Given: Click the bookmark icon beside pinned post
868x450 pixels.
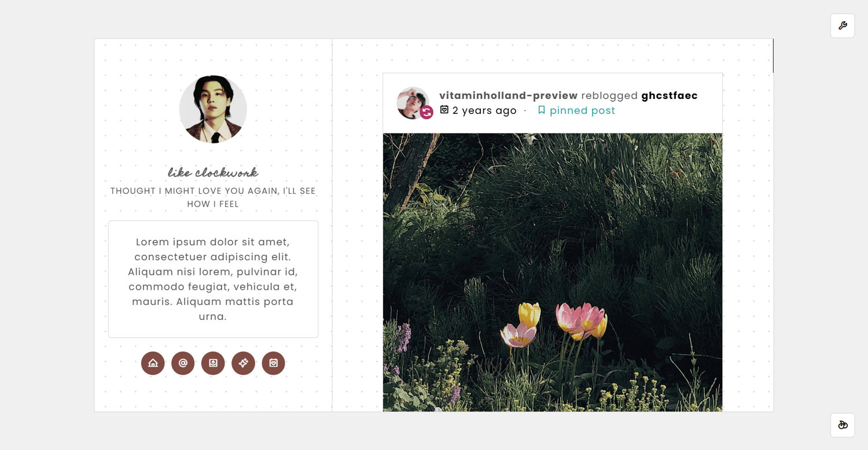Looking at the screenshot, I should point(542,110).
